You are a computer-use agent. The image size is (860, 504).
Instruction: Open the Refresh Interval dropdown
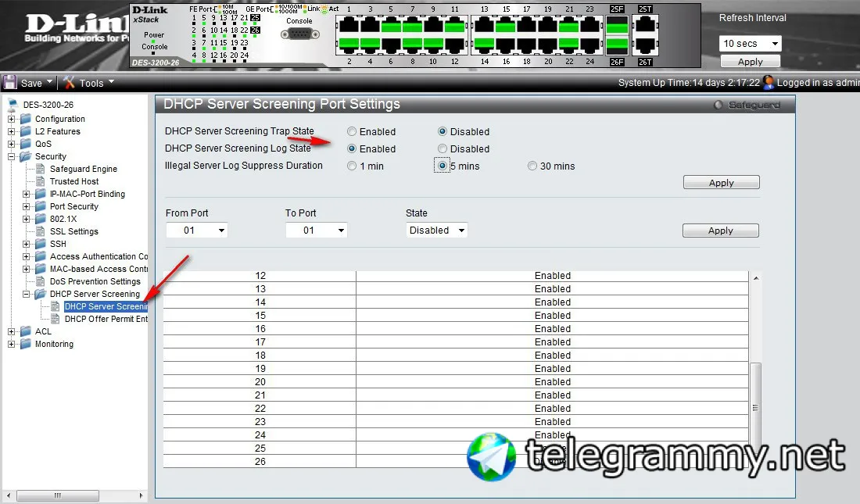pos(750,43)
